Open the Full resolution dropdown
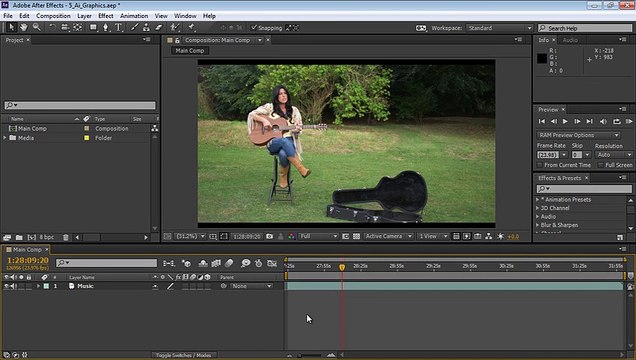636x360 pixels. pyautogui.click(x=318, y=236)
